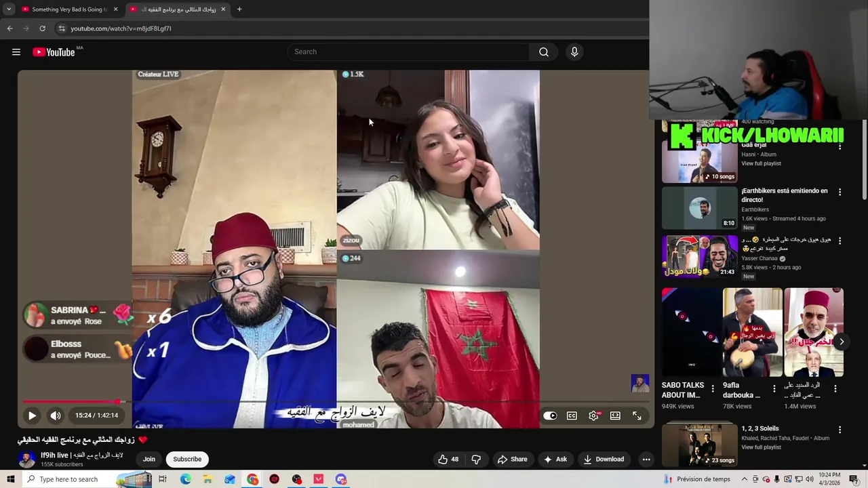Mute the video volume
868x488 pixels.
(56, 415)
